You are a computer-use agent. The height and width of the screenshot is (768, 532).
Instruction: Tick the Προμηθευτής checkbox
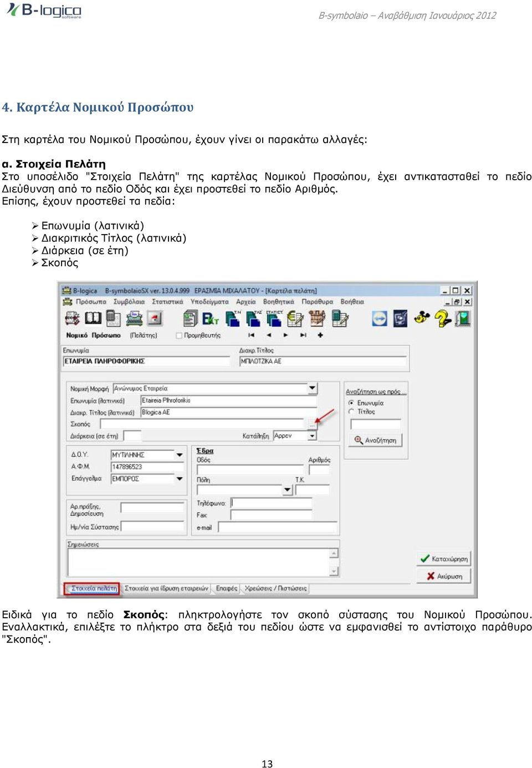(179, 335)
